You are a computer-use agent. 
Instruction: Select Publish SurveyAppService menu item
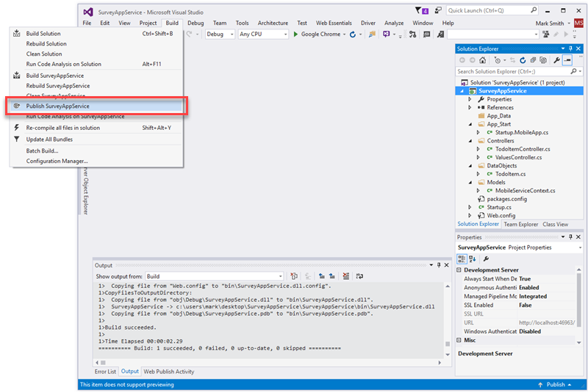tap(96, 106)
